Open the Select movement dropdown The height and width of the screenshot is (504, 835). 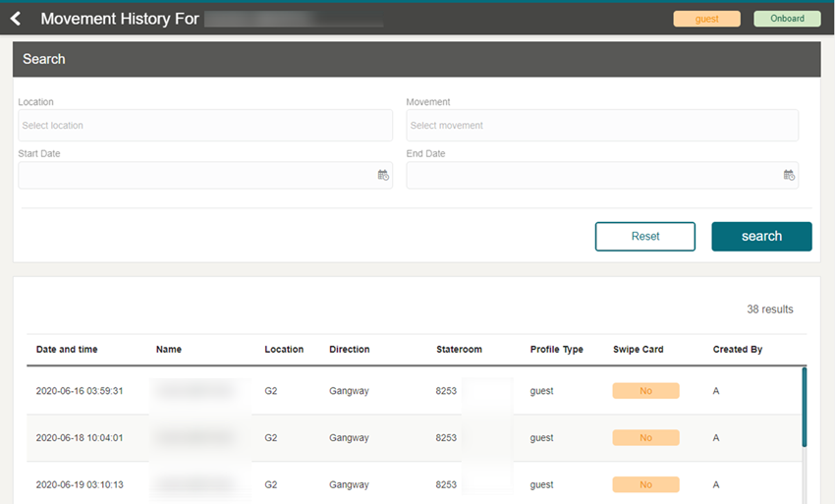click(x=602, y=125)
